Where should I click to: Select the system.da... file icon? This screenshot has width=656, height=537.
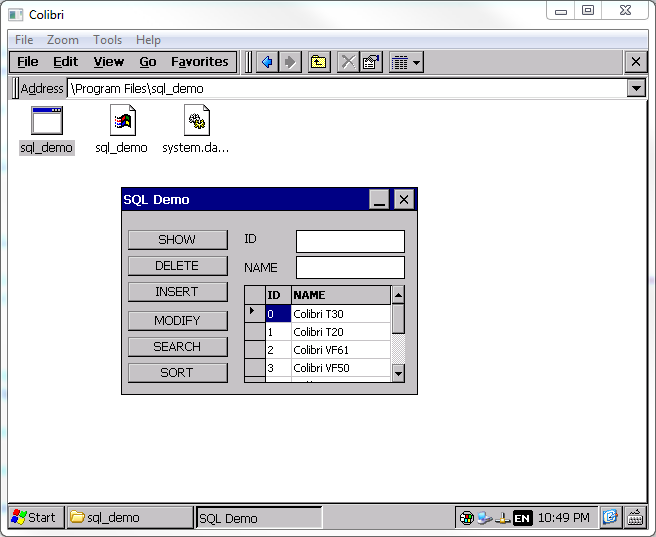tap(196, 130)
